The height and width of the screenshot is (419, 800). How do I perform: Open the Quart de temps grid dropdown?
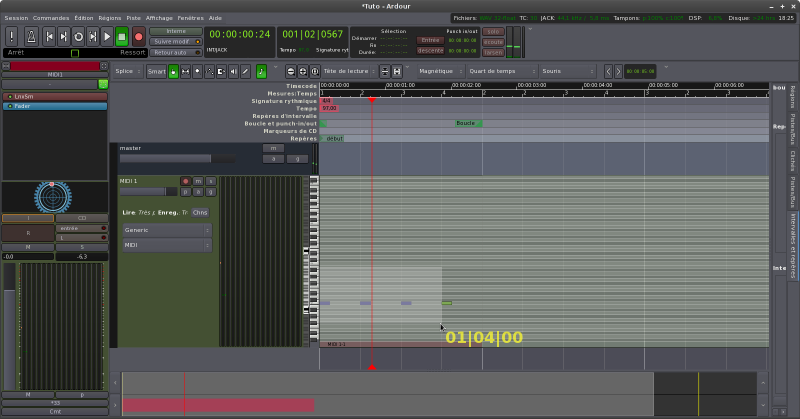[502, 71]
